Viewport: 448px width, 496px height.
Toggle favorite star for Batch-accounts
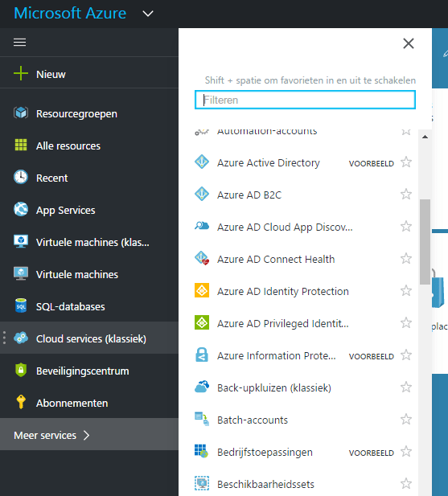(406, 420)
